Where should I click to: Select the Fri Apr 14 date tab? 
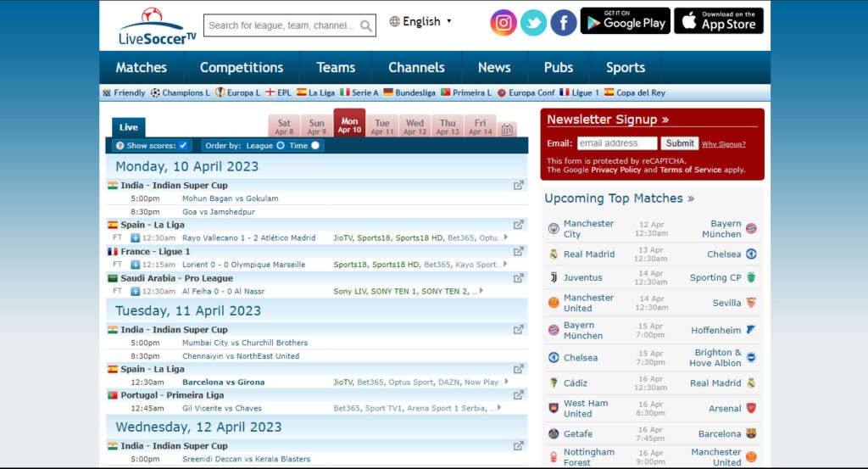480,126
